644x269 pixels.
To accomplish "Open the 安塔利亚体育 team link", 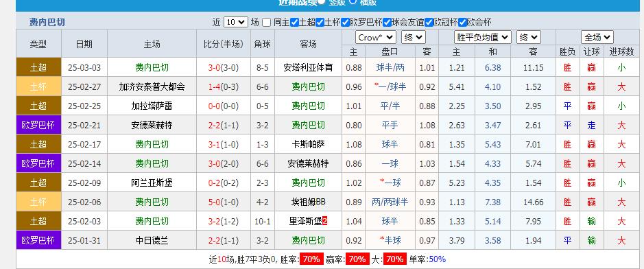I will pyautogui.click(x=309, y=67).
